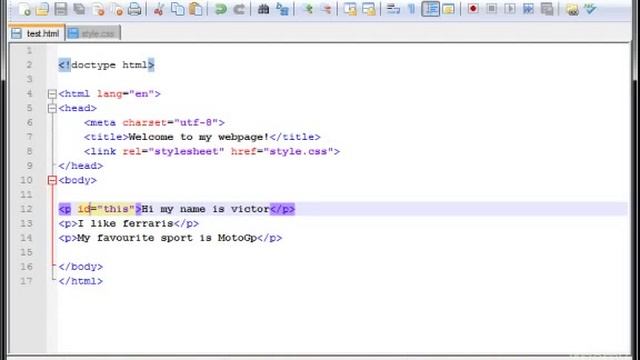Copy selection using toolbar copy icon
This screenshot has height=360, width=640.
pyautogui.click(x=178, y=9)
